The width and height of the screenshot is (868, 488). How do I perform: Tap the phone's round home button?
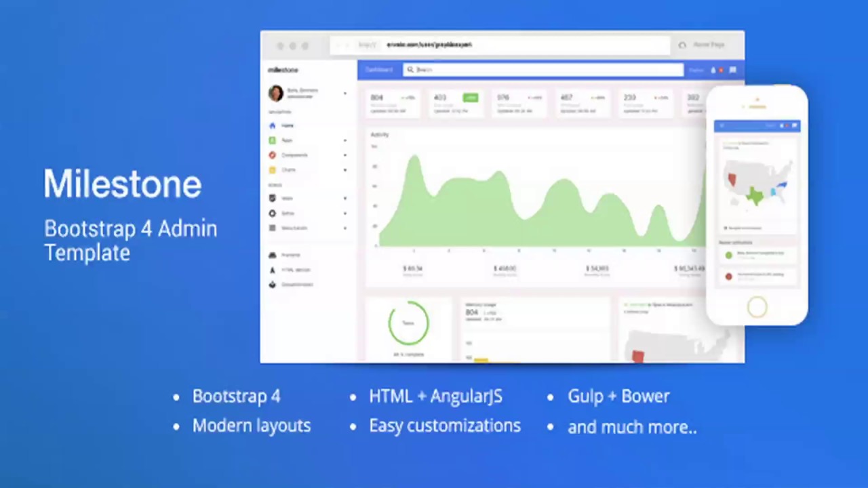[x=757, y=307]
